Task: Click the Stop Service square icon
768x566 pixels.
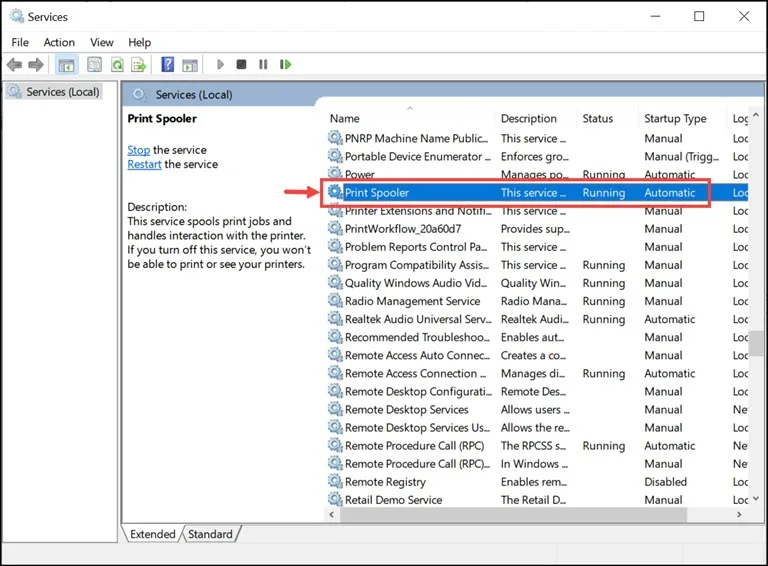Action: [x=241, y=64]
